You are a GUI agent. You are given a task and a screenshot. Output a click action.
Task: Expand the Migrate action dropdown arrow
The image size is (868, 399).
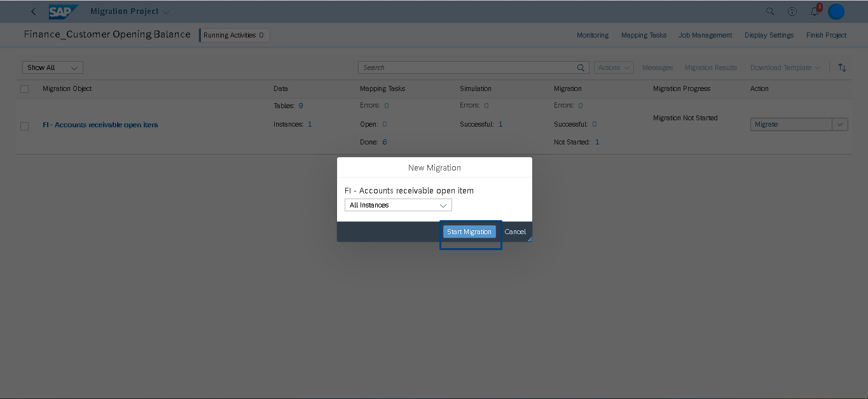(x=840, y=125)
